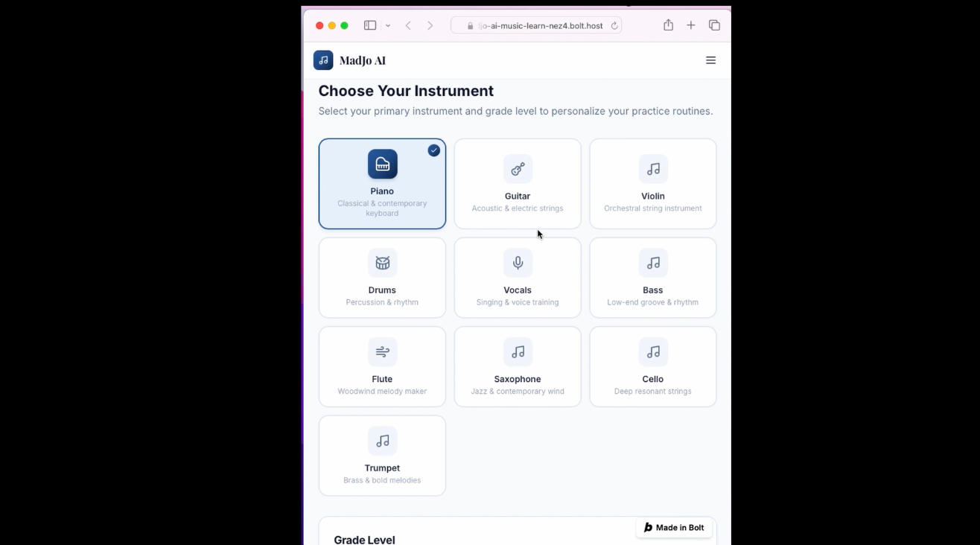The height and width of the screenshot is (545, 980).
Task: Show the Safari sidebar
Action: [x=370, y=25]
